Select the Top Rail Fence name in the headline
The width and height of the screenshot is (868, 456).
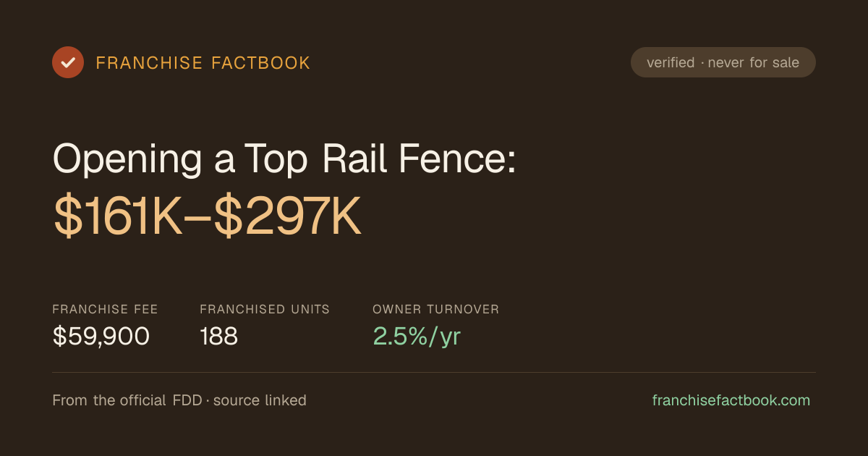(380, 157)
